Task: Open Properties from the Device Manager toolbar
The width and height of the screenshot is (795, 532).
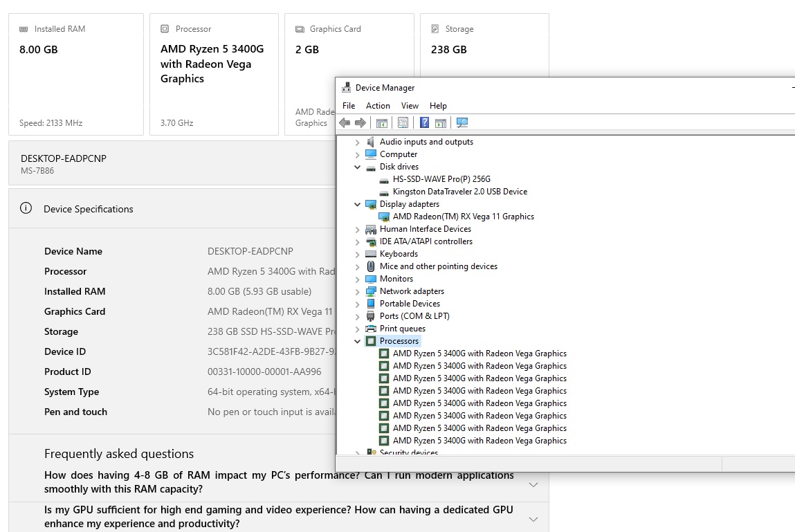Action: 403,122
